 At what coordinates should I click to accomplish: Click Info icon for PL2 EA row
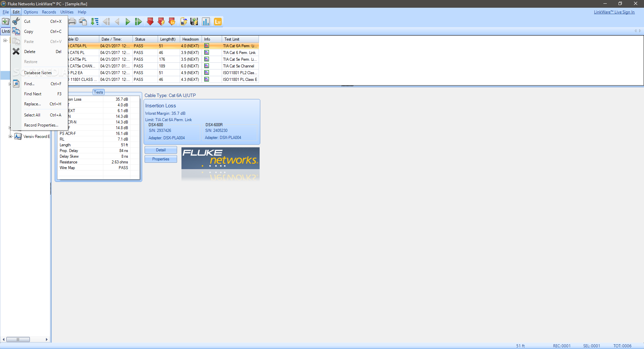207,73
